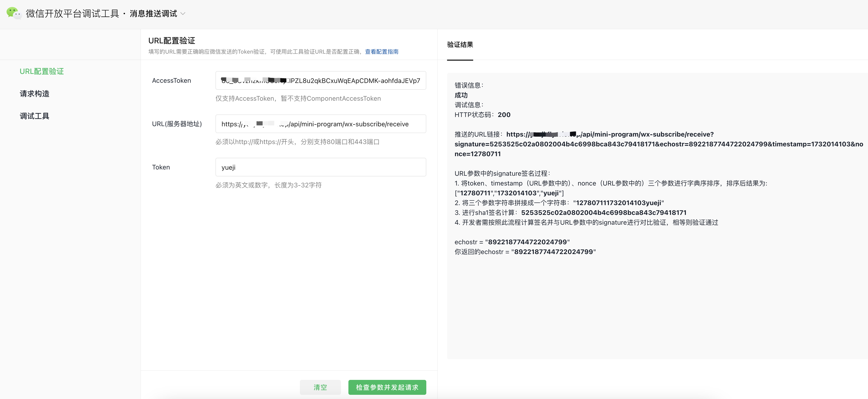Click 检查参数并发起请求 button
This screenshot has height=399, width=868.
coord(387,387)
